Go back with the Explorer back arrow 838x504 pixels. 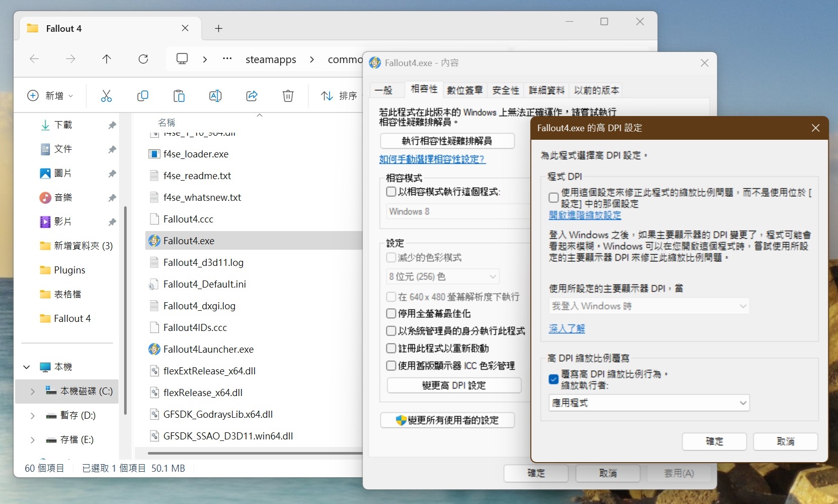[x=34, y=59]
